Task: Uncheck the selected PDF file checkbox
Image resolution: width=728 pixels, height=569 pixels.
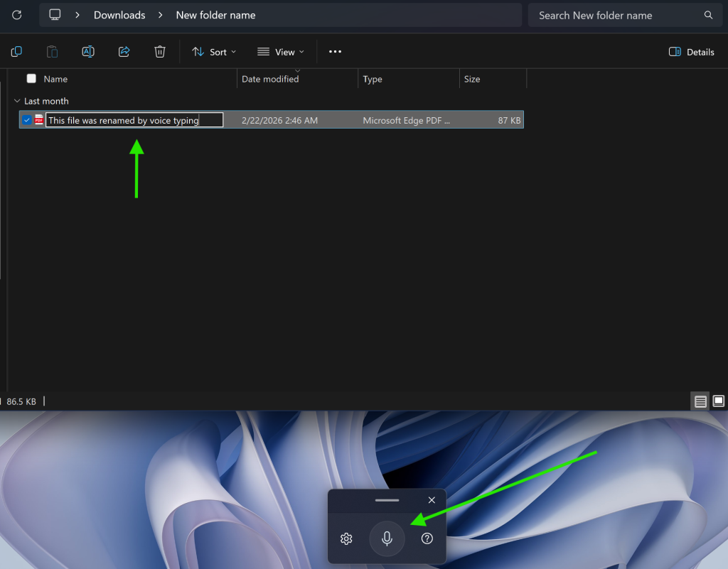Action: 27,120
